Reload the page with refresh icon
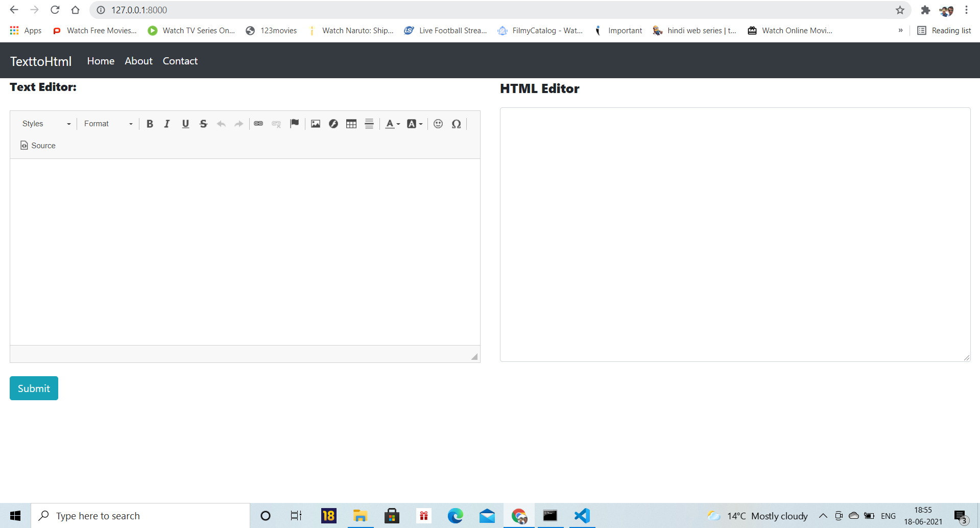 point(55,10)
